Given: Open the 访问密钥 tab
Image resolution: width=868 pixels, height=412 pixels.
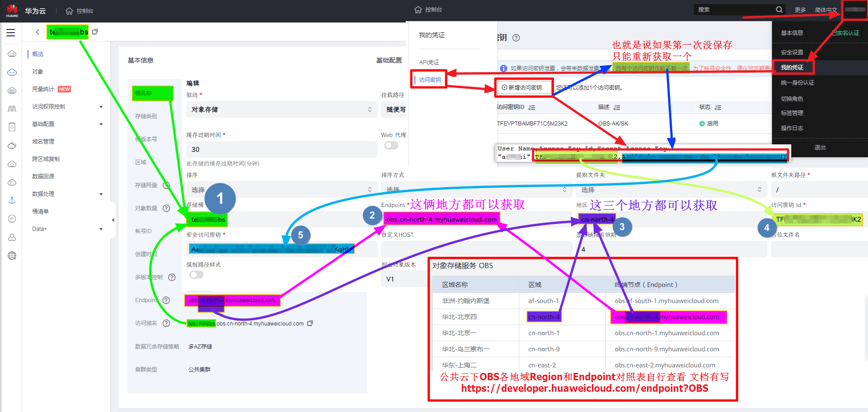Looking at the screenshot, I should (x=430, y=80).
